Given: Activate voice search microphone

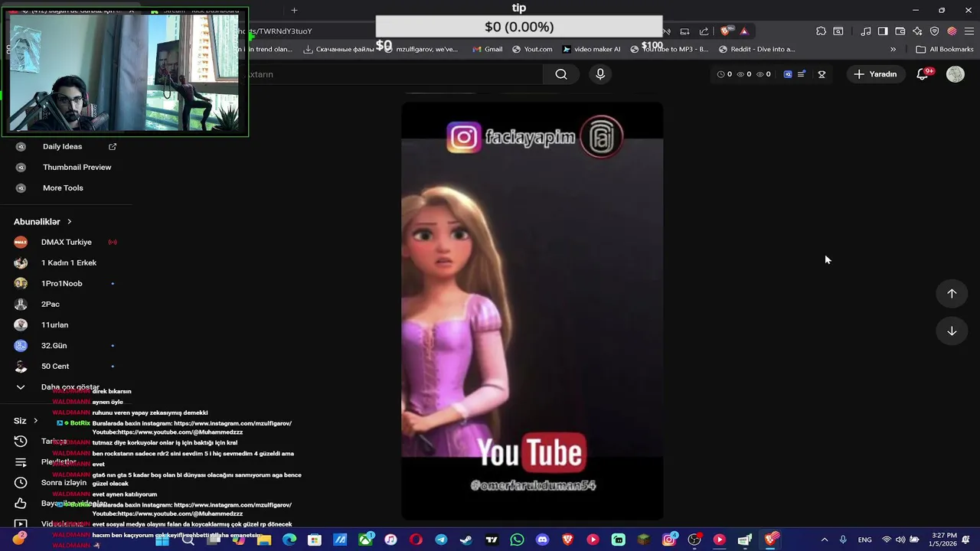Looking at the screenshot, I should [600, 74].
